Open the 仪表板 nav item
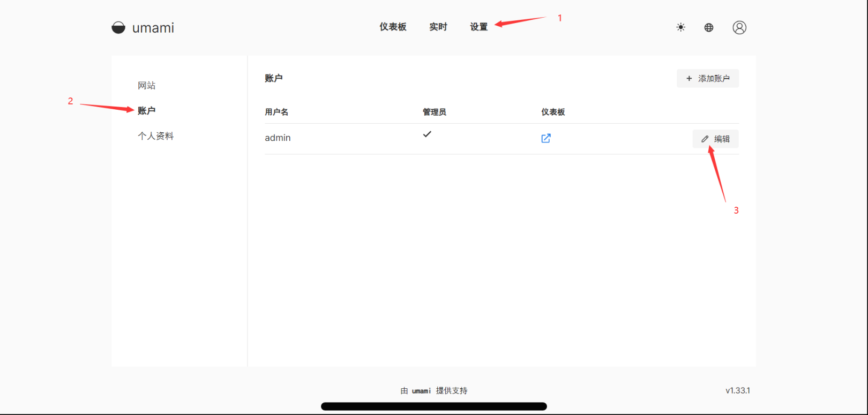Viewport: 868px width, 415px height. [x=393, y=27]
